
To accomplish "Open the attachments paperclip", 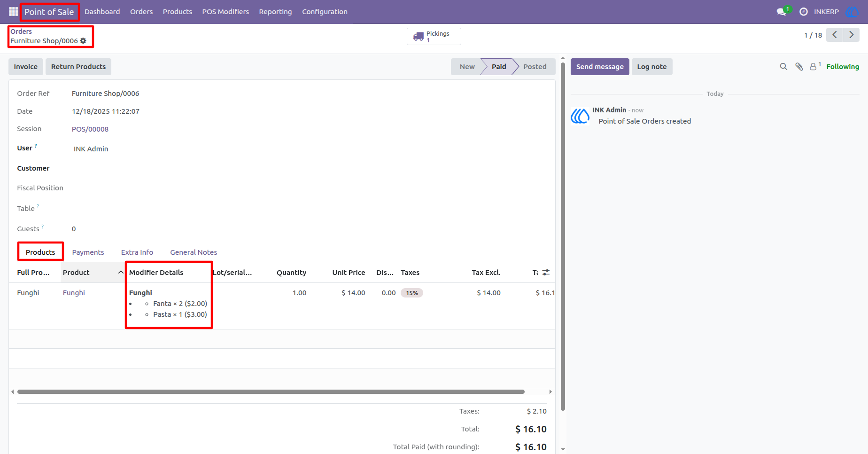I will tap(799, 67).
